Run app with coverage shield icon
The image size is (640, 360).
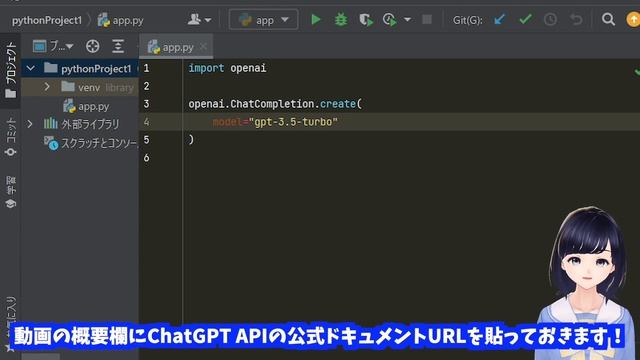pos(366,20)
